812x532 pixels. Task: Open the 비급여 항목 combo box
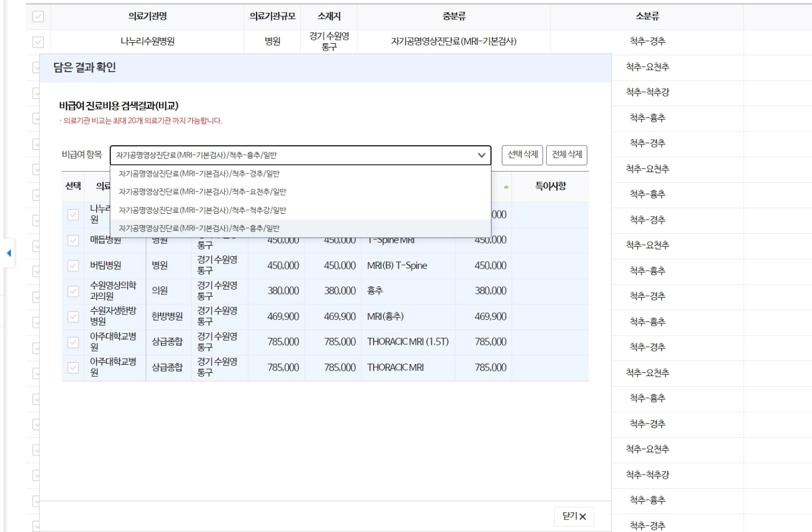click(298, 155)
